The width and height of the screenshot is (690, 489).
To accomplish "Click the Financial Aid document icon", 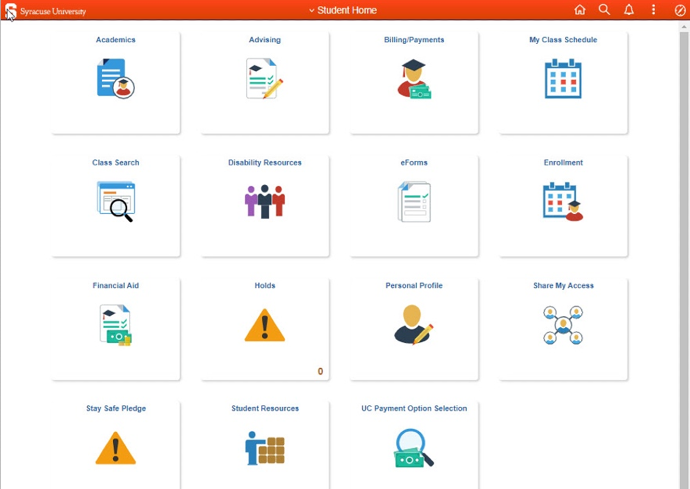I will tap(116, 324).
